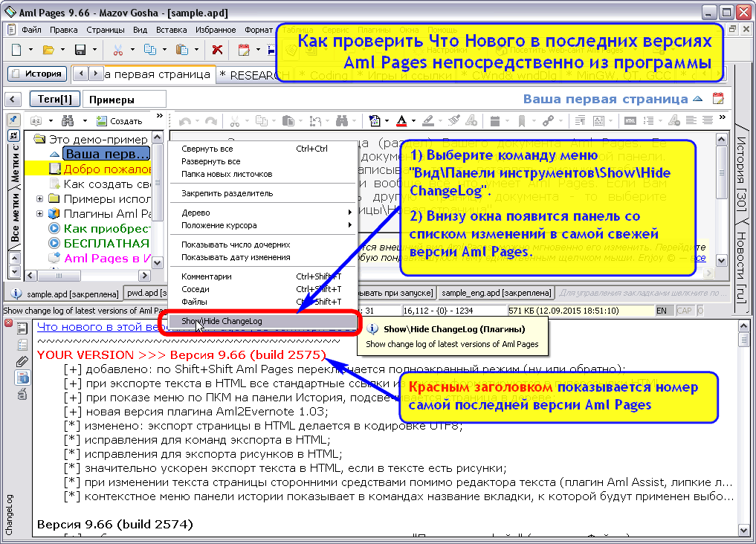Open the Страницы menu
Screen dimensions: 756x544
pyautogui.click(x=106, y=30)
